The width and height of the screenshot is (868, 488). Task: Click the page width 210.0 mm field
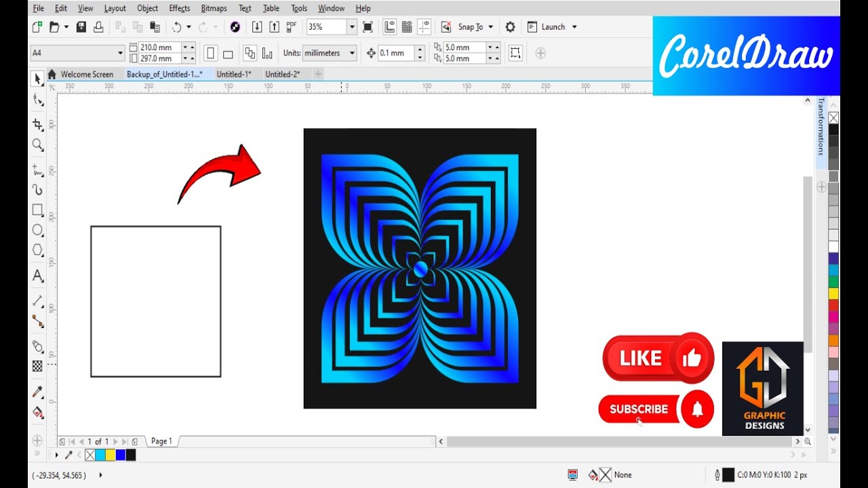[x=160, y=47]
